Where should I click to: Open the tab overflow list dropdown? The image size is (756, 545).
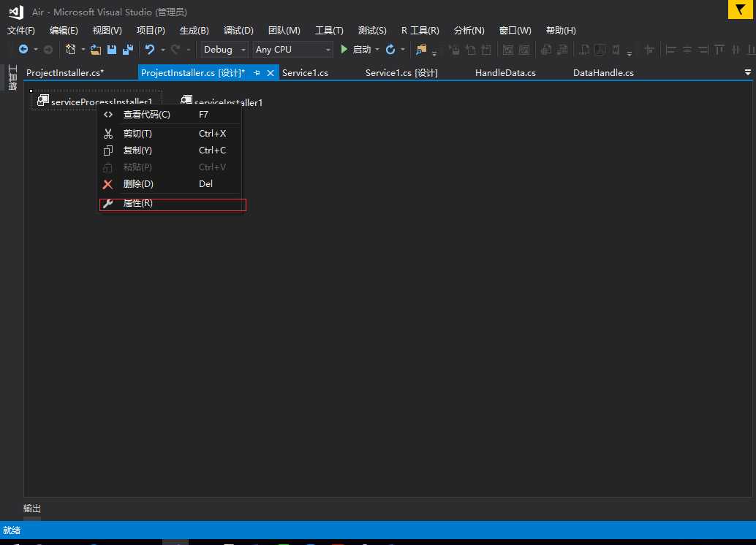click(748, 72)
